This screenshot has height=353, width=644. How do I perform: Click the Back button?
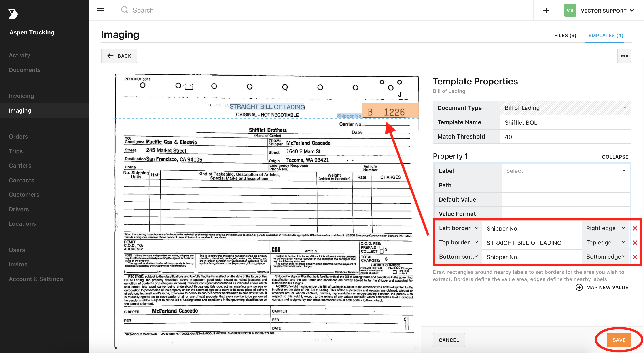(x=119, y=56)
